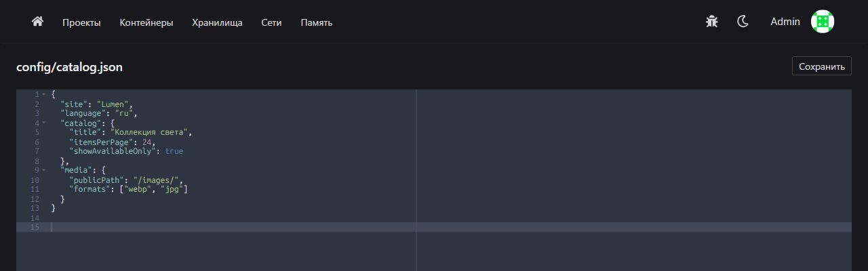The image size is (868, 271).
Task: Click the itemsPerPage value 24
Action: 147,142
